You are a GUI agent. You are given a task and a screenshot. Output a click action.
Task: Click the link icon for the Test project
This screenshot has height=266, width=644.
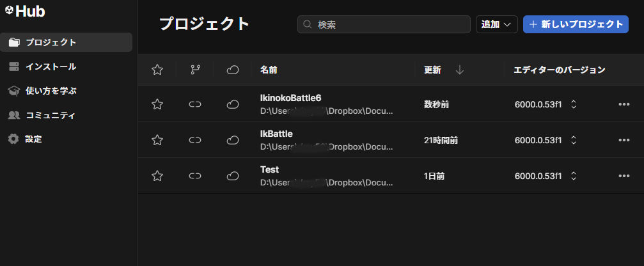(x=195, y=176)
